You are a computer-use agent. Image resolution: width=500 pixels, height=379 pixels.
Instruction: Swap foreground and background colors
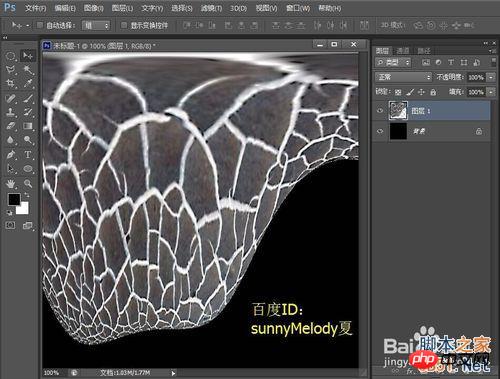coord(27,196)
